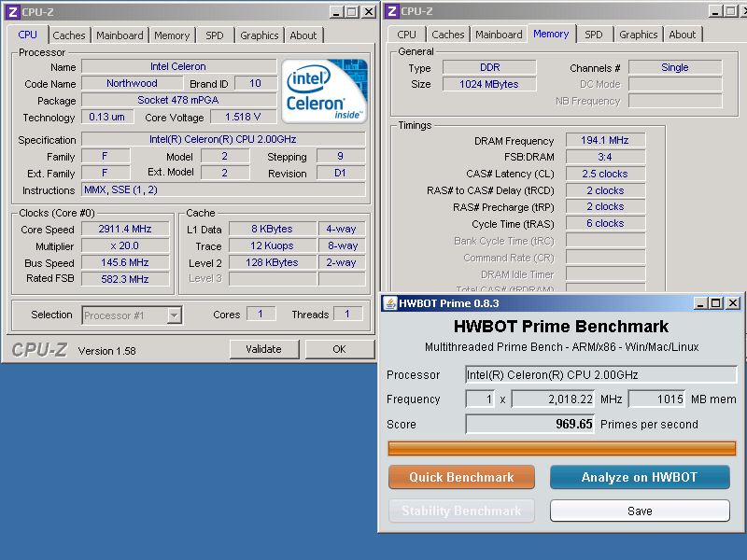Screen dimensions: 747x560
Task: Click the Code Name value Northwood
Action: (132, 83)
